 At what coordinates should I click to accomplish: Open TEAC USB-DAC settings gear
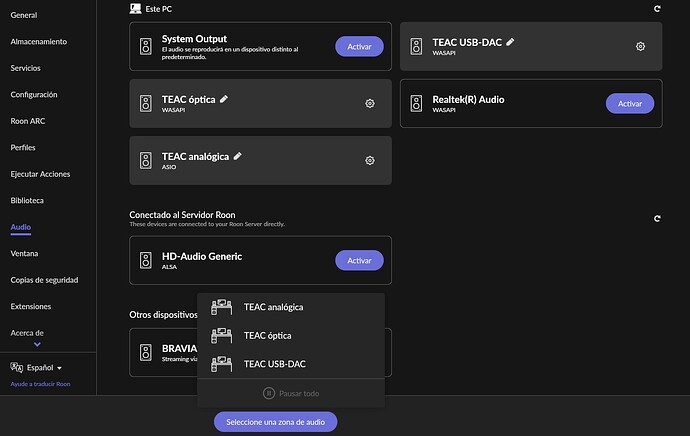click(x=640, y=46)
